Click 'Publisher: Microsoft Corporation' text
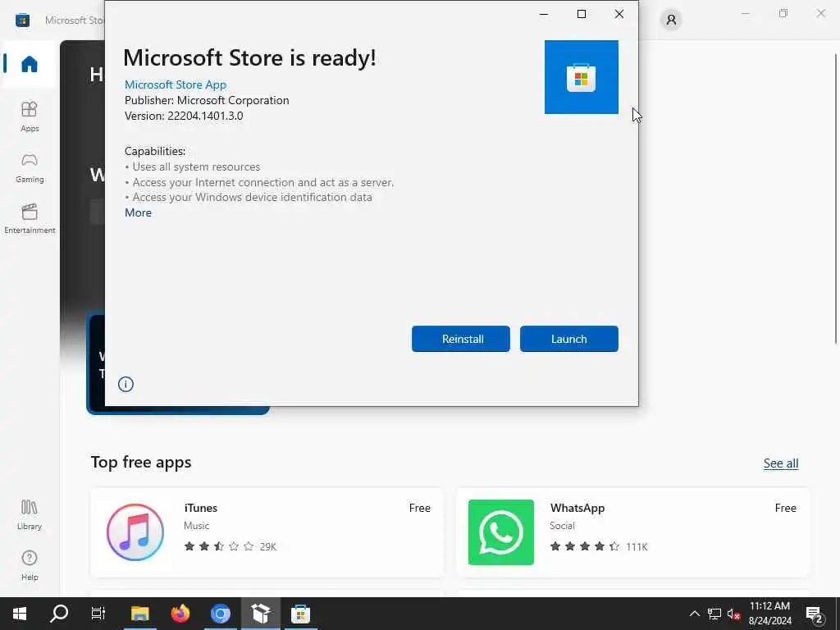 coord(207,100)
